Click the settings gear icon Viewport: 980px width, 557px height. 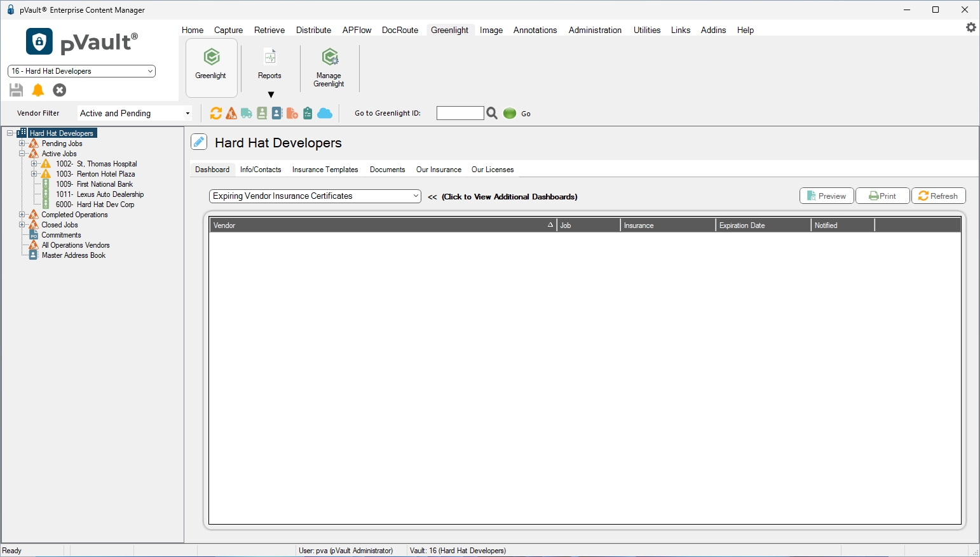(971, 27)
